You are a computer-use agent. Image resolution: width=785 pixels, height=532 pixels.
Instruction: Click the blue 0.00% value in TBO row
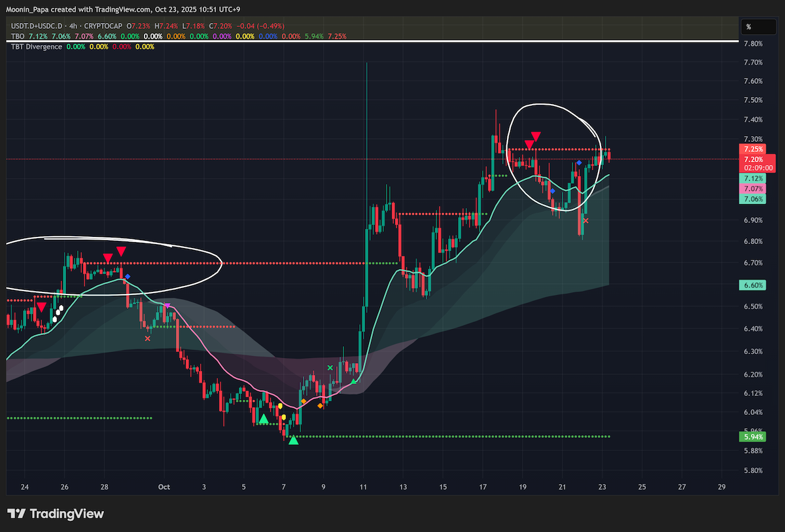coord(268,36)
